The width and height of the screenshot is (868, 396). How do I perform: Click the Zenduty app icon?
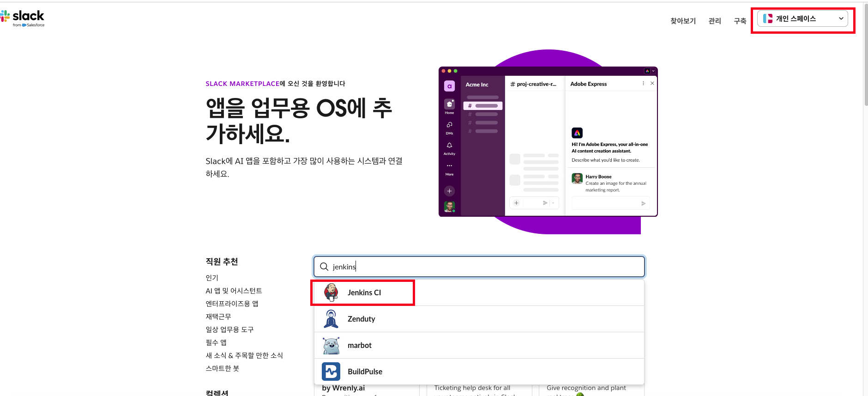coord(331,319)
